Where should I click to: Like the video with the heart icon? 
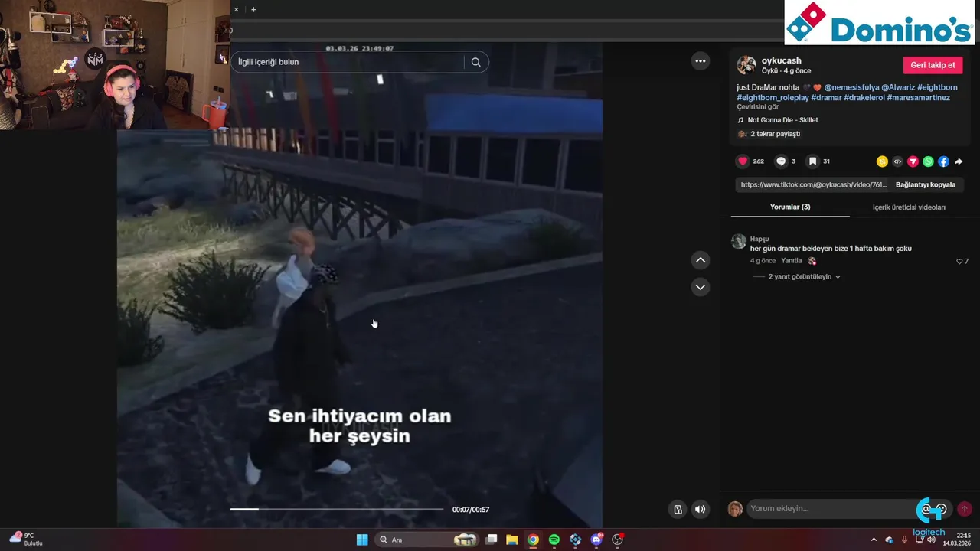(743, 161)
